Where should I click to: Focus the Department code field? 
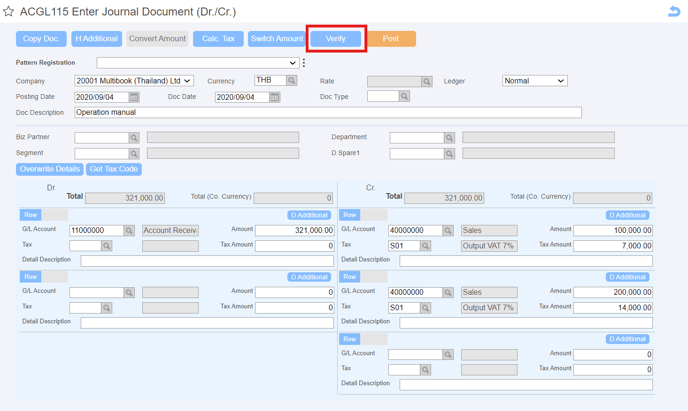pyautogui.click(x=417, y=138)
